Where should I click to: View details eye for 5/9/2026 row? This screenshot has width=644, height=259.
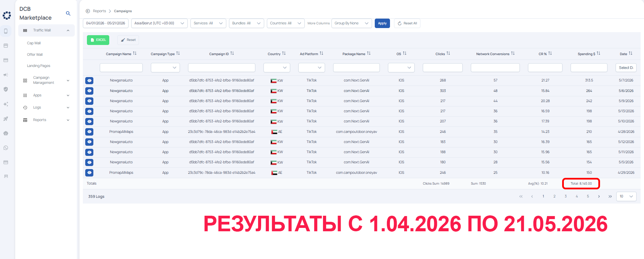point(89,101)
